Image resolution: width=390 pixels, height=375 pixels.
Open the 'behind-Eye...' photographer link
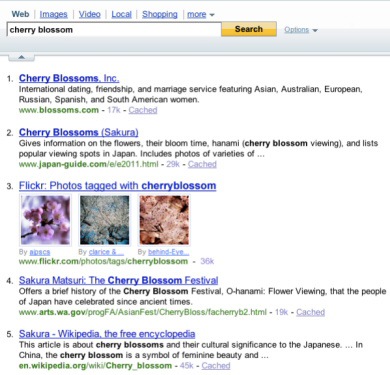(168, 252)
